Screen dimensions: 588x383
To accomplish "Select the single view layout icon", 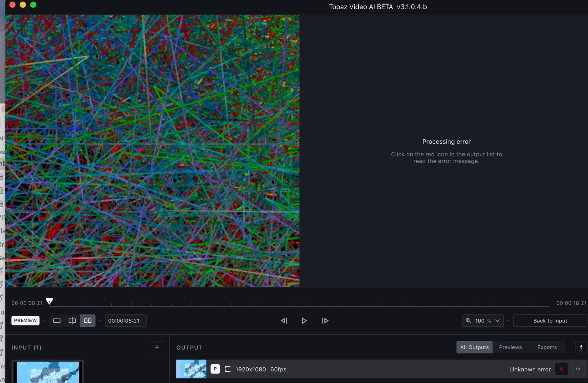I will [x=57, y=321].
